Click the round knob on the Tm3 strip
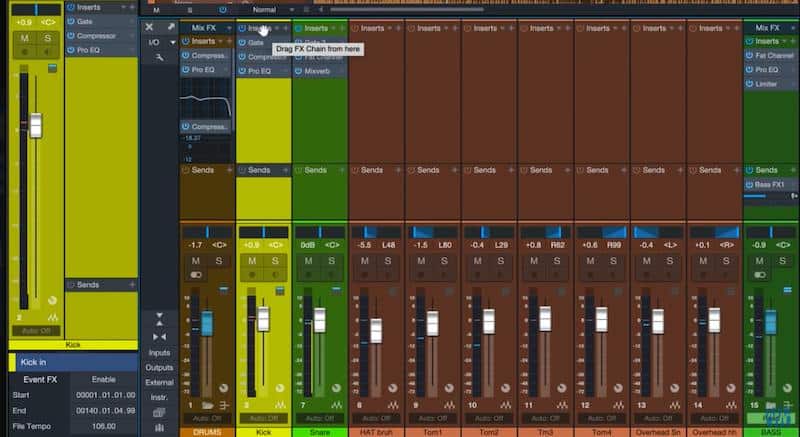 (x=562, y=389)
